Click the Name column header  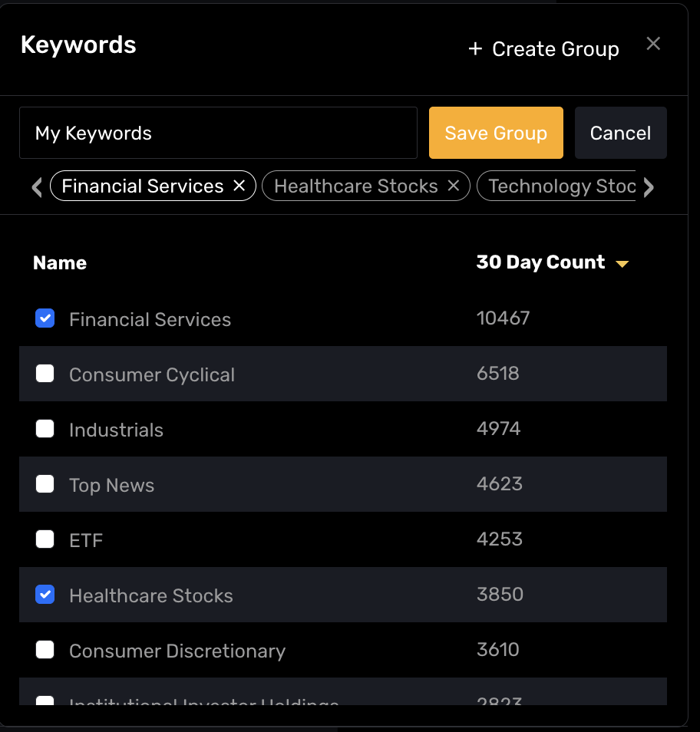[60, 263]
